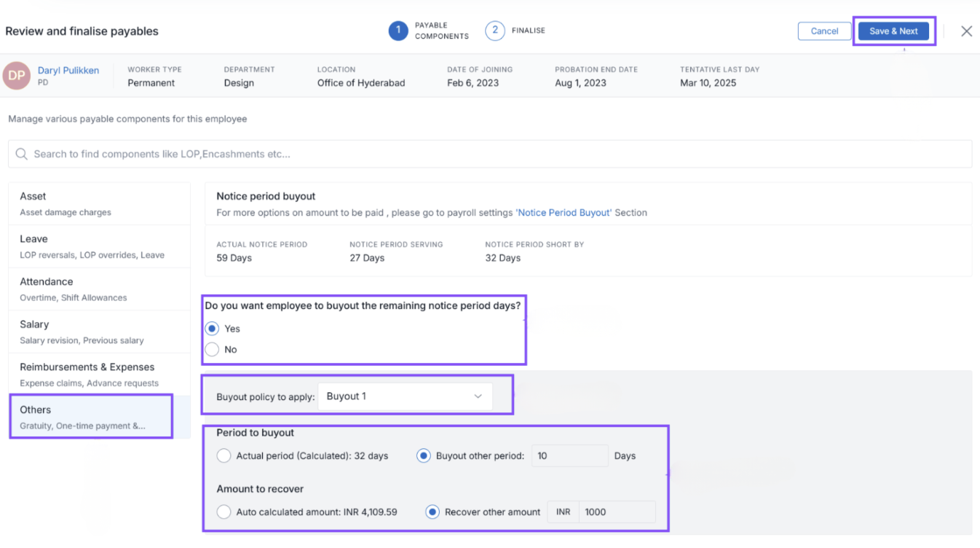
Task: Open the Buyout policy to apply dropdown
Action: click(405, 396)
